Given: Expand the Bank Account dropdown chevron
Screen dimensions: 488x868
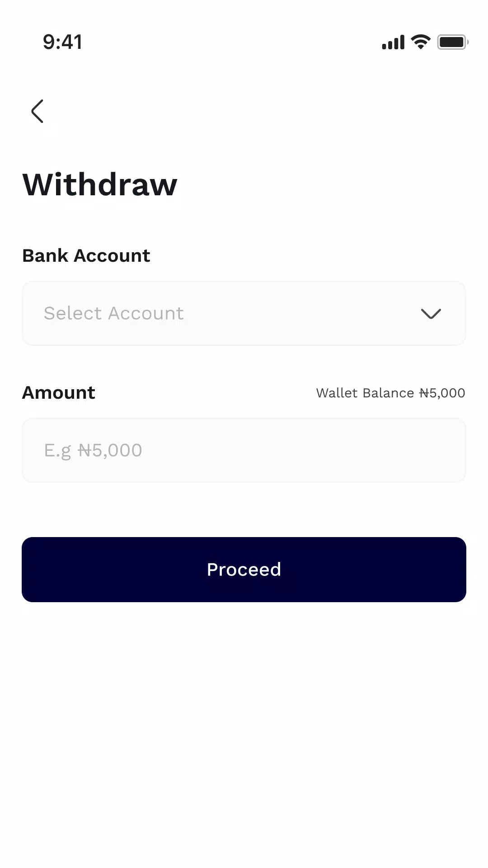Looking at the screenshot, I should click(431, 314).
